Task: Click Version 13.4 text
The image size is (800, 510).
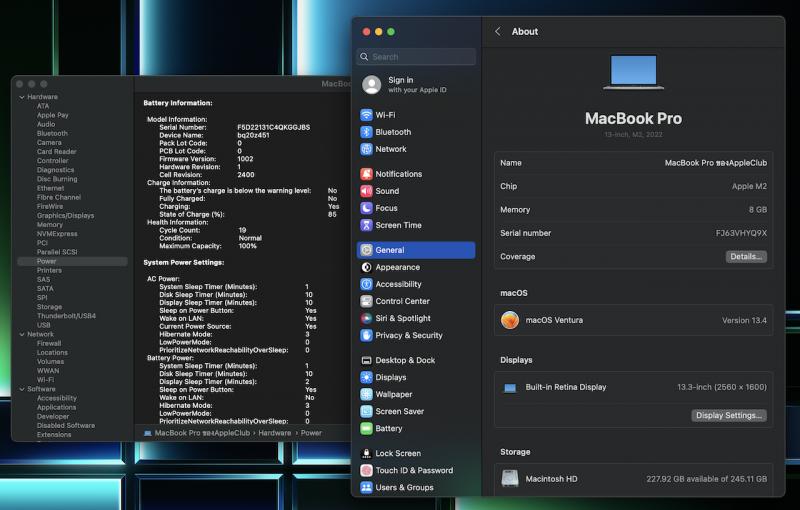Action: tap(744, 320)
